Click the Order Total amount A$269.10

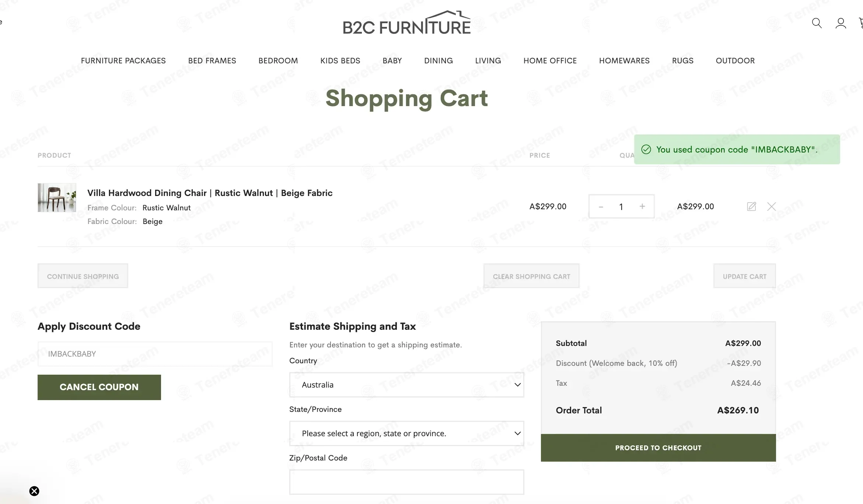coord(738,410)
